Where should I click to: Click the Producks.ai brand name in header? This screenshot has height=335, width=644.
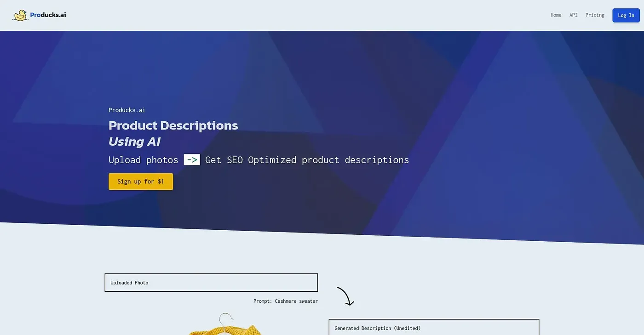pos(48,15)
